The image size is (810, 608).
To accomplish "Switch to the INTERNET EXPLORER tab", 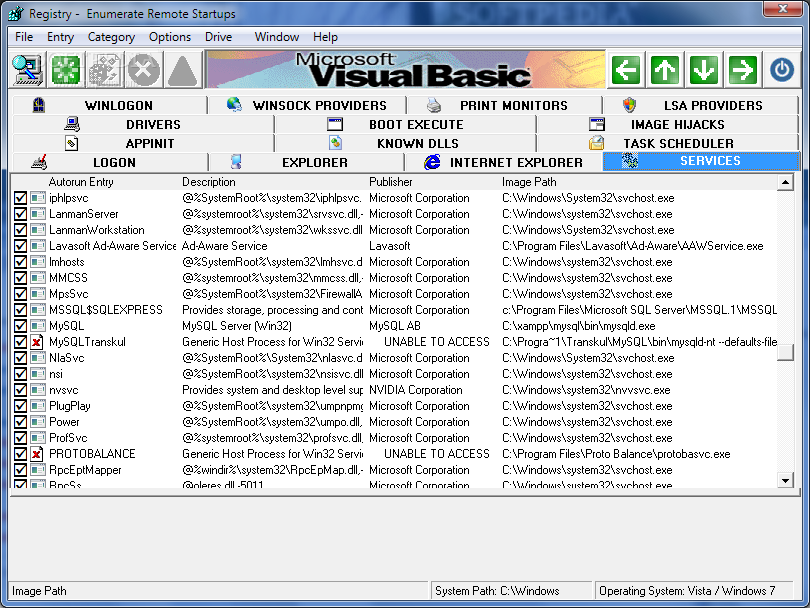I will 504,162.
